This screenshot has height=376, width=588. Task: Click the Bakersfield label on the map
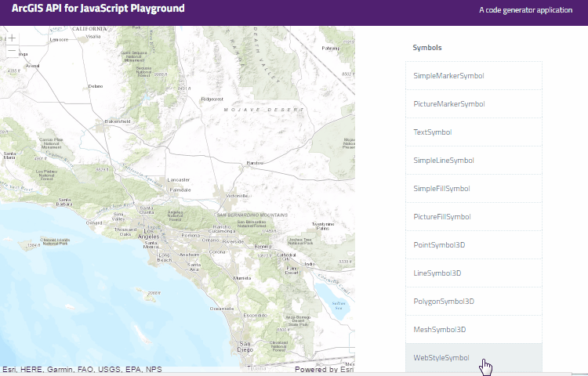[118, 121]
